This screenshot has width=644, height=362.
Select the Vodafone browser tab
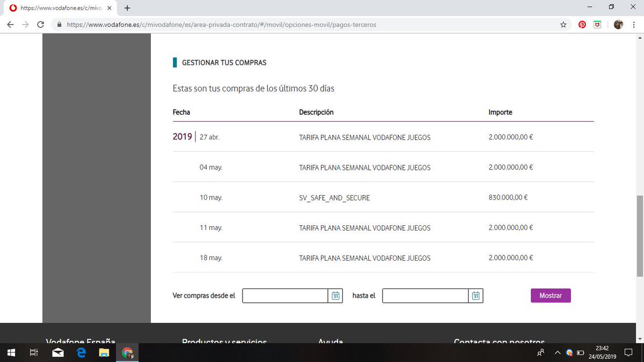[x=61, y=8]
